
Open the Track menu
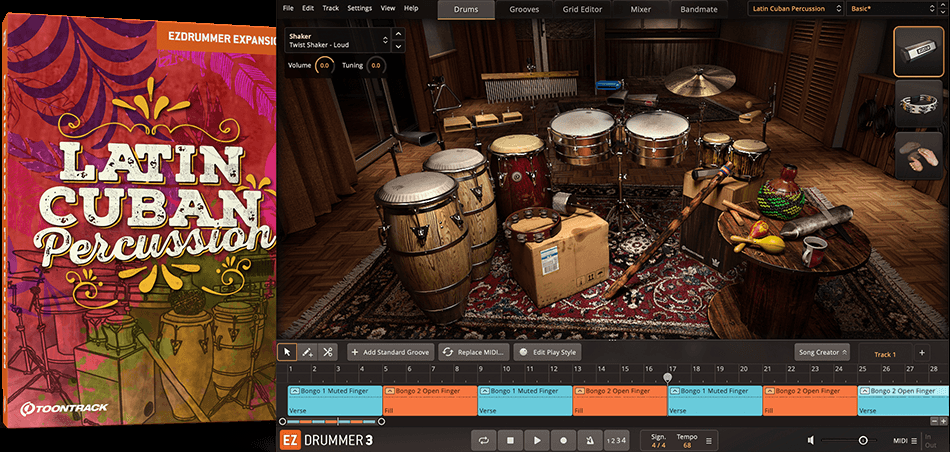(331, 8)
